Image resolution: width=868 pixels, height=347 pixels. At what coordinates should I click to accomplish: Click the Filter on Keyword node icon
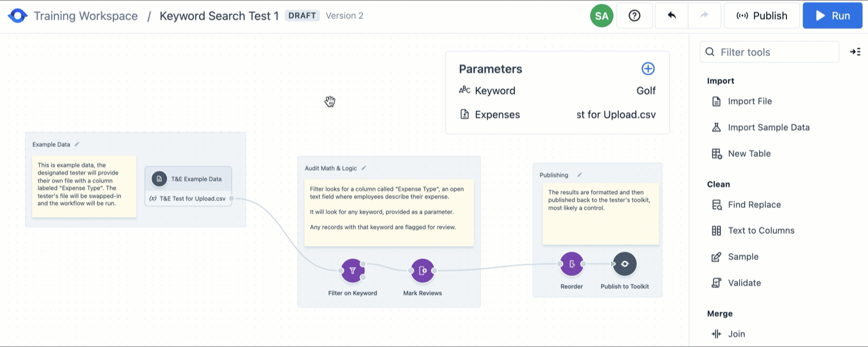click(x=352, y=271)
